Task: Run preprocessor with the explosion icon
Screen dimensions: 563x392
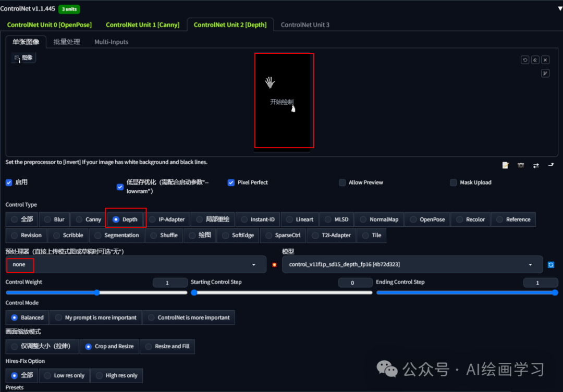Action: coord(274,265)
